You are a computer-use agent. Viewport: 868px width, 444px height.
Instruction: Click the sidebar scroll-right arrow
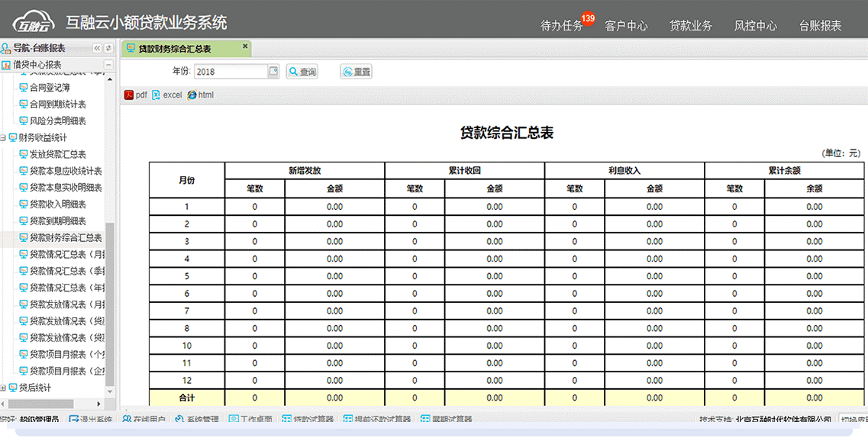(x=98, y=404)
